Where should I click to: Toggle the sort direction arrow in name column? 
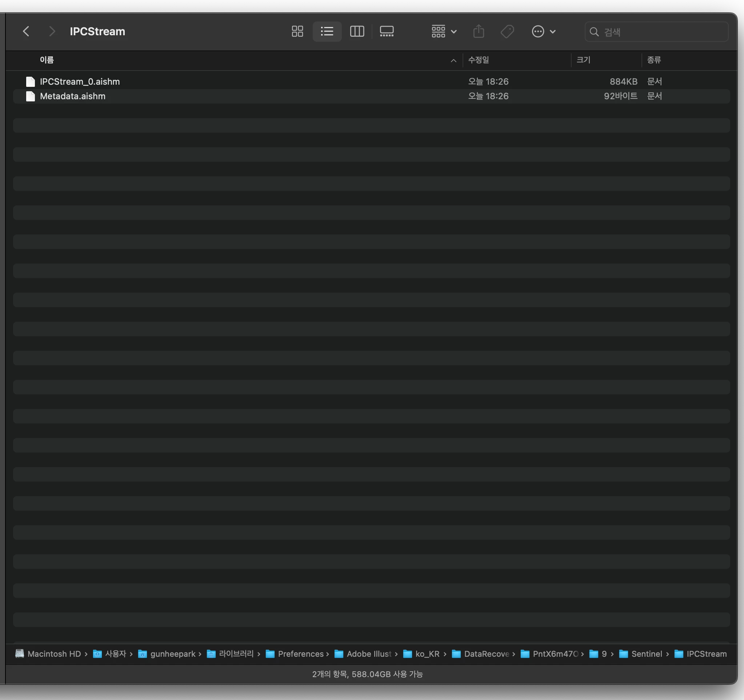(453, 60)
